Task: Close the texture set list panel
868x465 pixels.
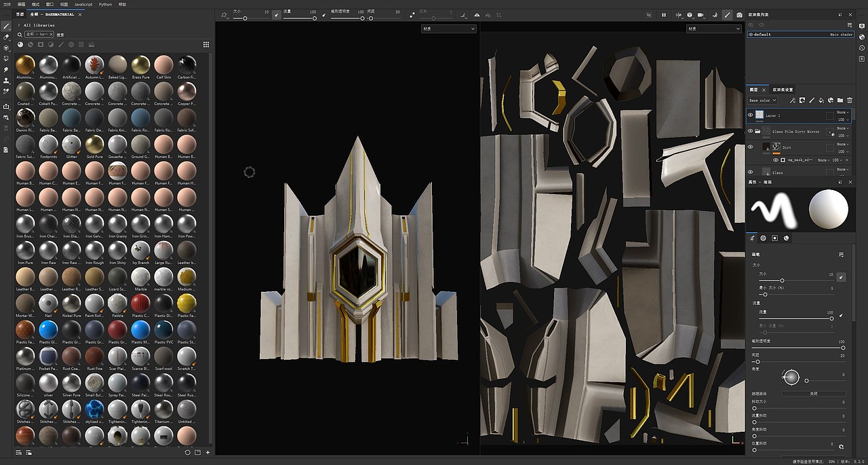Action: coord(851,14)
